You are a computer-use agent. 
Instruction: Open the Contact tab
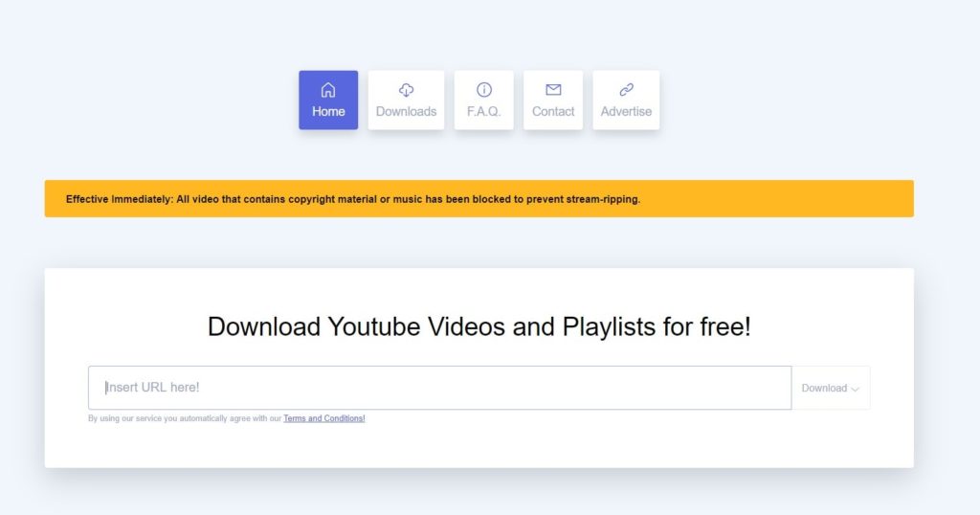tap(553, 100)
